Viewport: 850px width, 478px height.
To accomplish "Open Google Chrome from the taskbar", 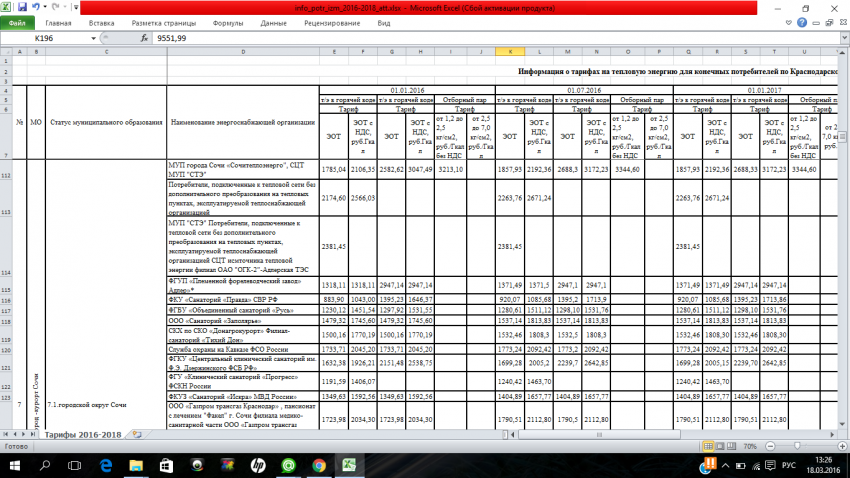I will [319, 466].
